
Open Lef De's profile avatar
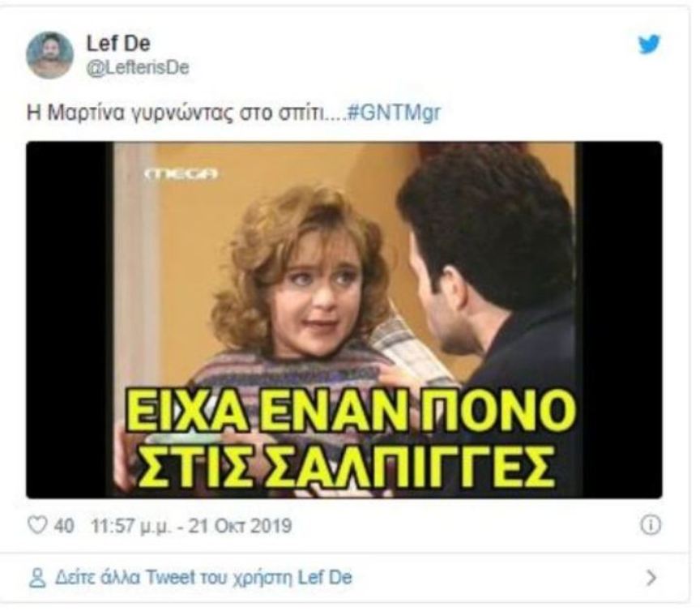click(49, 55)
